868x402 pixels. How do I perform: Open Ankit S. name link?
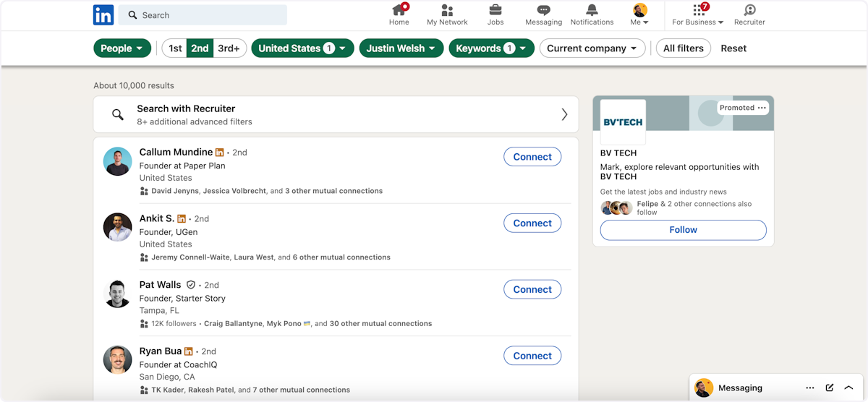(x=157, y=218)
